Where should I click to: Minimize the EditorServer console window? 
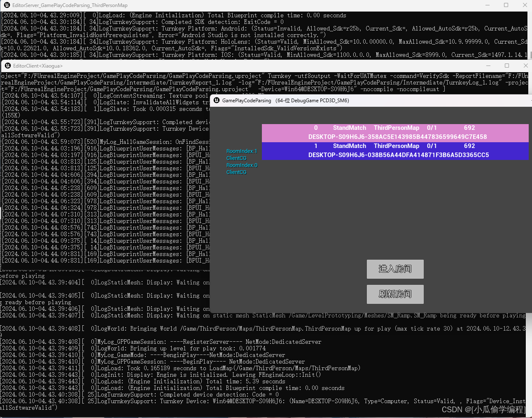tap(488, 5)
